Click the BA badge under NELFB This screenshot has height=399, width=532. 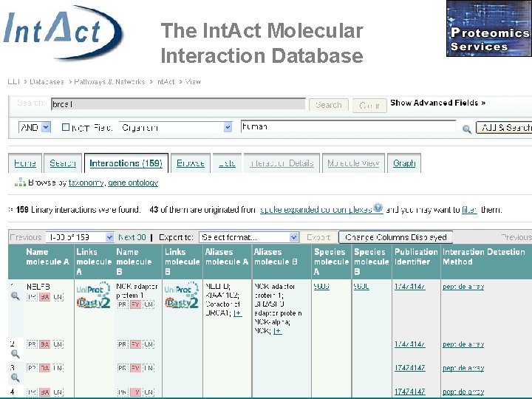coord(44,297)
